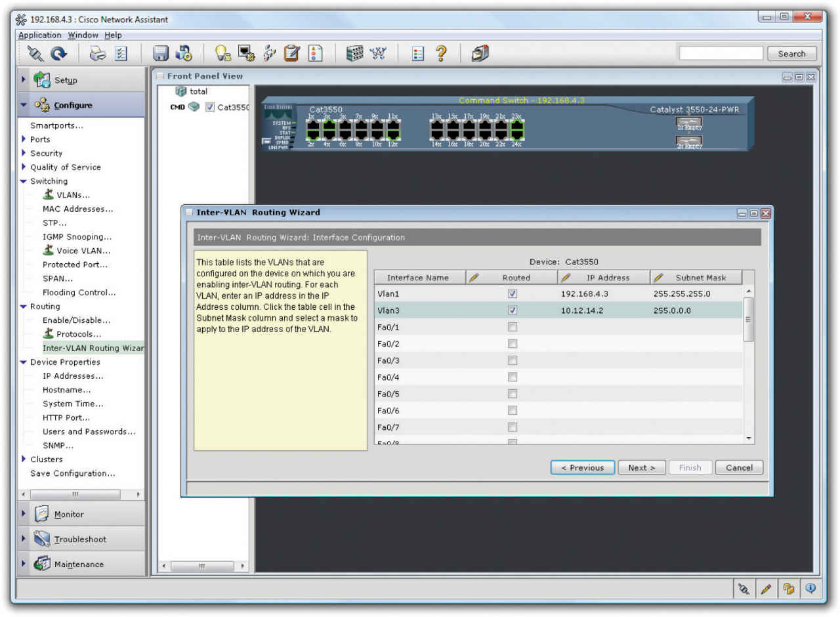Image resolution: width=840 pixels, height=617 pixels.
Task: Expand the Security tree node
Action: 24,153
